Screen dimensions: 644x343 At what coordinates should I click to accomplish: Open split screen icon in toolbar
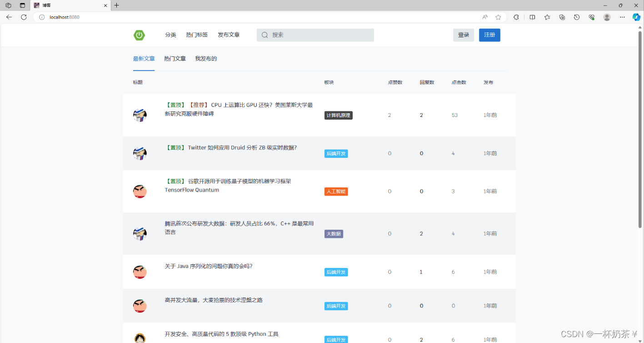[x=532, y=17]
